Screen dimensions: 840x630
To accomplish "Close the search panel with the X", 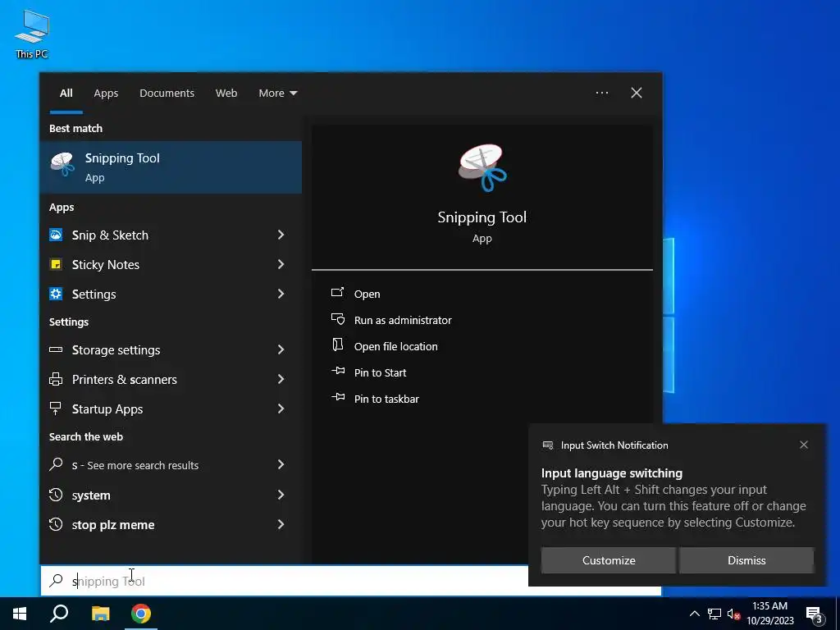I will (x=637, y=93).
